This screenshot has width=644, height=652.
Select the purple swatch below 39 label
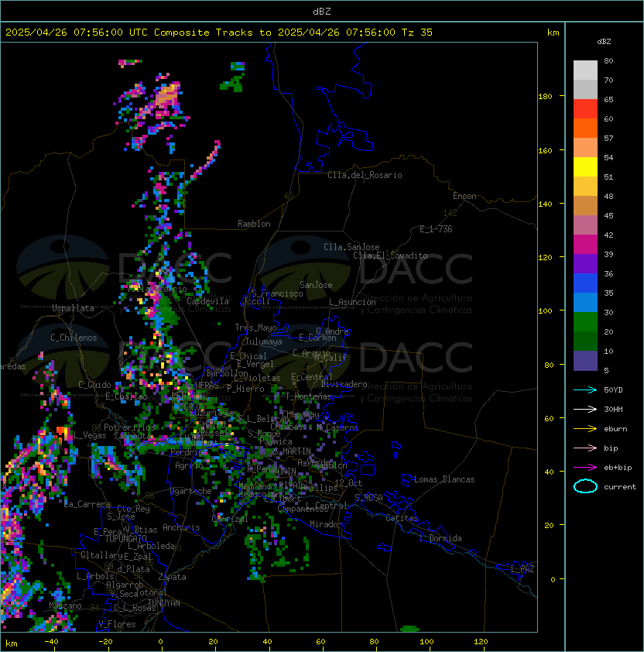tap(585, 263)
